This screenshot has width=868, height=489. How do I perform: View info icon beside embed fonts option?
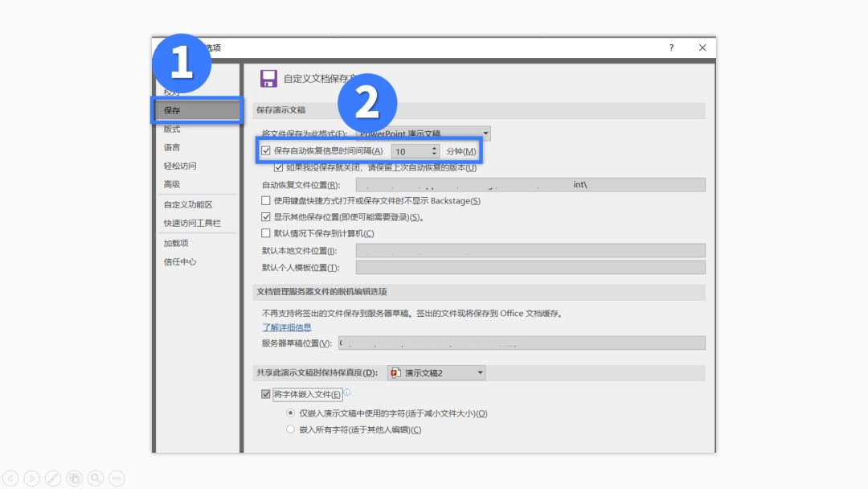(347, 392)
